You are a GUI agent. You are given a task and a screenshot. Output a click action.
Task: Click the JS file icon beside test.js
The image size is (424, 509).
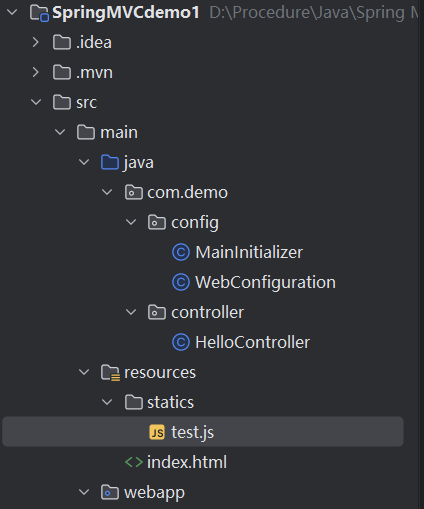pyautogui.click(x=157, y=432)
